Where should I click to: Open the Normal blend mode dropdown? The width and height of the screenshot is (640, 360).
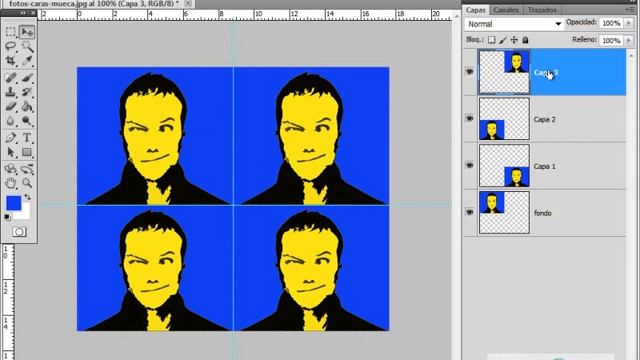pos(514,24)
